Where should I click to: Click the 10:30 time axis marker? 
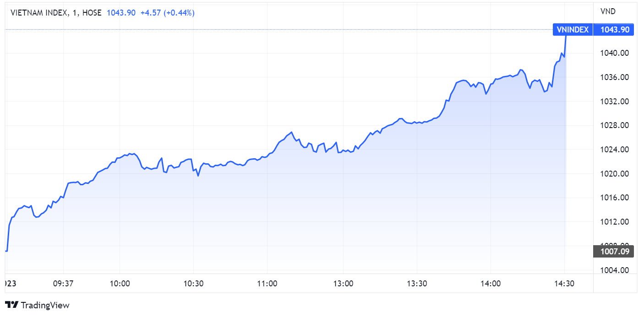coord(194,284)
